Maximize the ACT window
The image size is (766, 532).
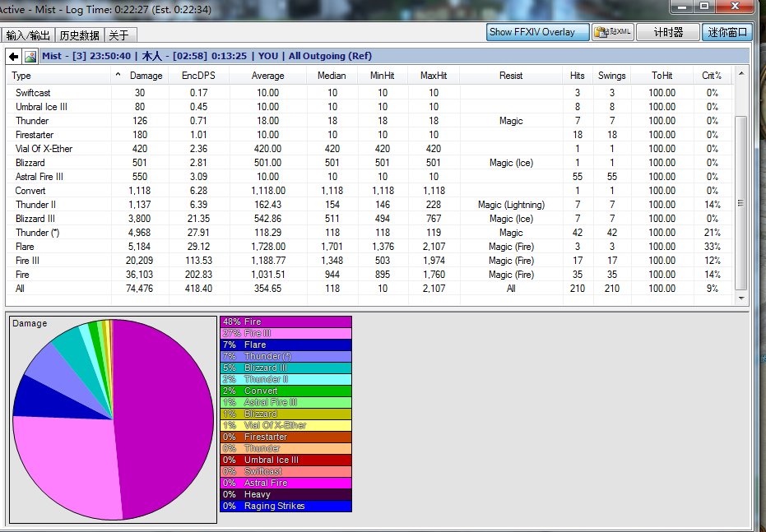[x=704, y=7]
